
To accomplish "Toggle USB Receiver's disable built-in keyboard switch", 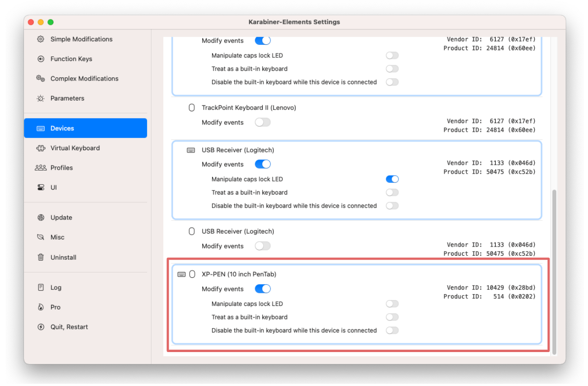I will pyautogui.click(x=392, y=205).
